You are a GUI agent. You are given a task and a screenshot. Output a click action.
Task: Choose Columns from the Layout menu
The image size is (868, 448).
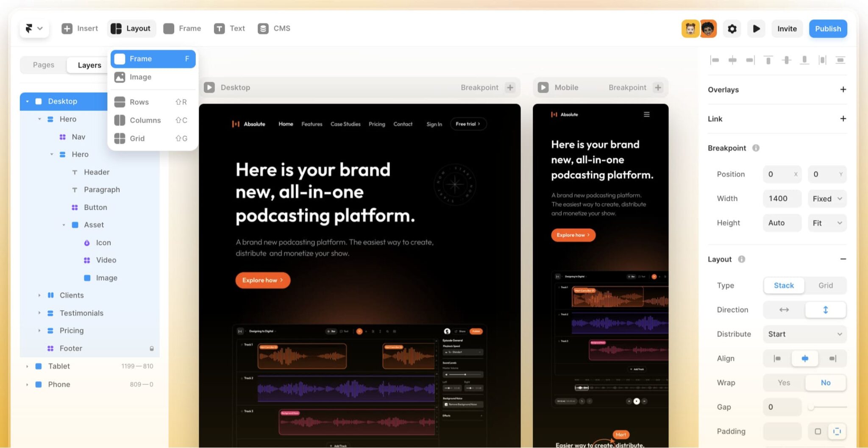(x=145, y=120)
